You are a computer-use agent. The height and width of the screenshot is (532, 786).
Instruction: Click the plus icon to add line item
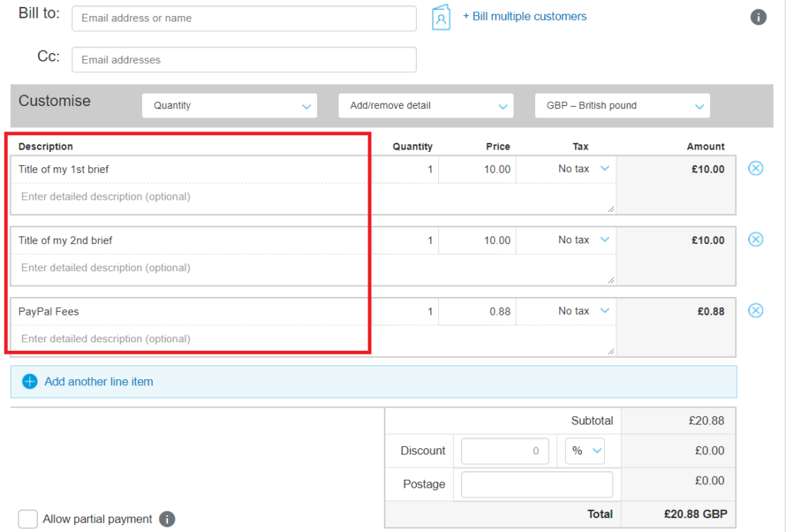coord(30,382)
